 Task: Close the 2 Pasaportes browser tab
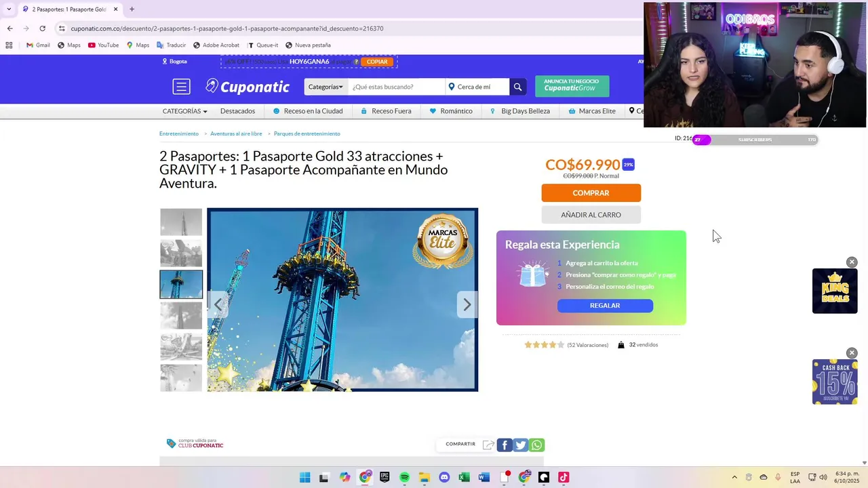pyautogui.click(x=115, y=9)
